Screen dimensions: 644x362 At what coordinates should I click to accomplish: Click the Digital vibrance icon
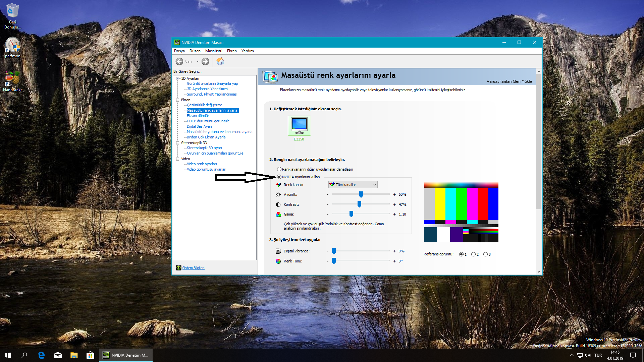(278, 251)
